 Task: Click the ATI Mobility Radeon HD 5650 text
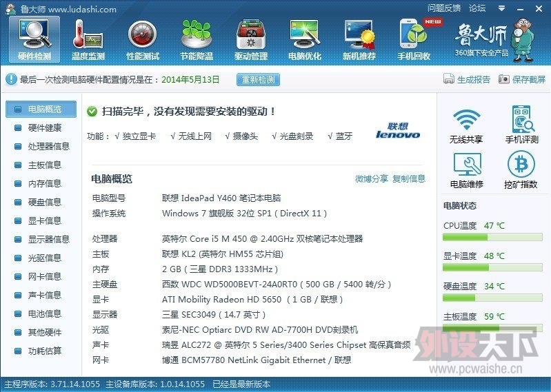click(x=252, y=299)
